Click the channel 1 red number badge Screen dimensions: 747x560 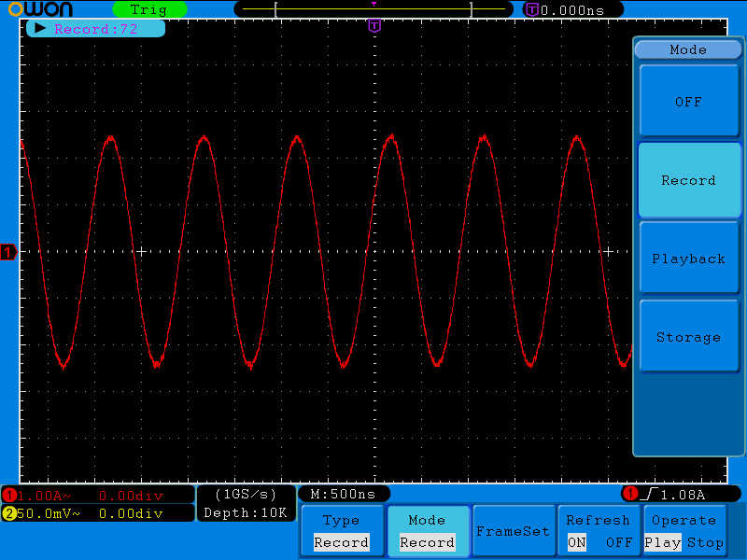[9, 495]
